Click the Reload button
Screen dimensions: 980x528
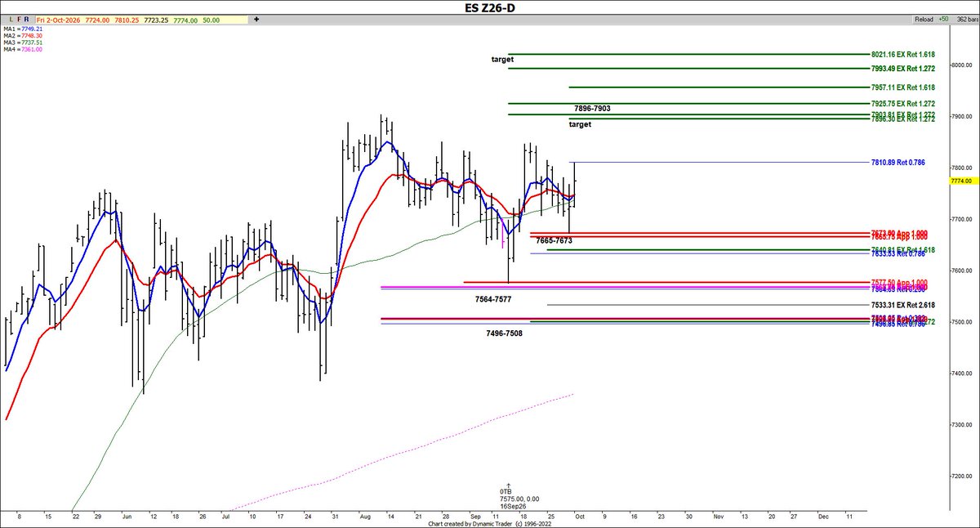pyautogui.click(x=923, y=18)
